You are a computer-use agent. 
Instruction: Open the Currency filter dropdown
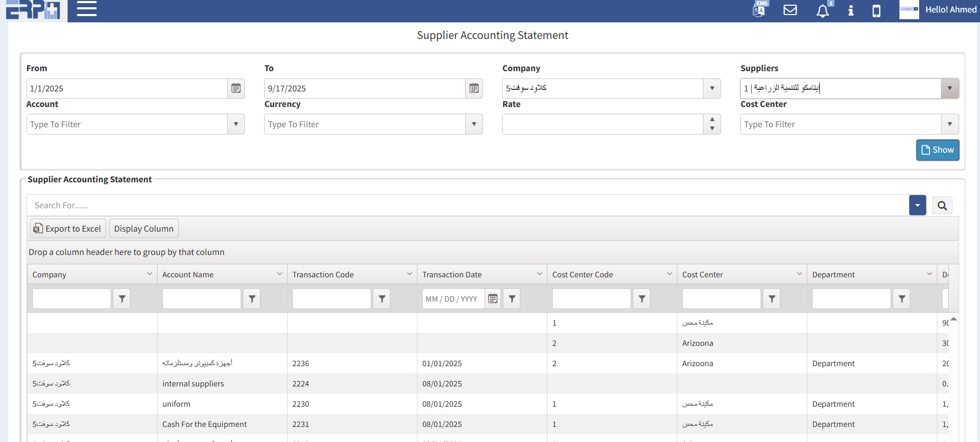coord(474,124)
